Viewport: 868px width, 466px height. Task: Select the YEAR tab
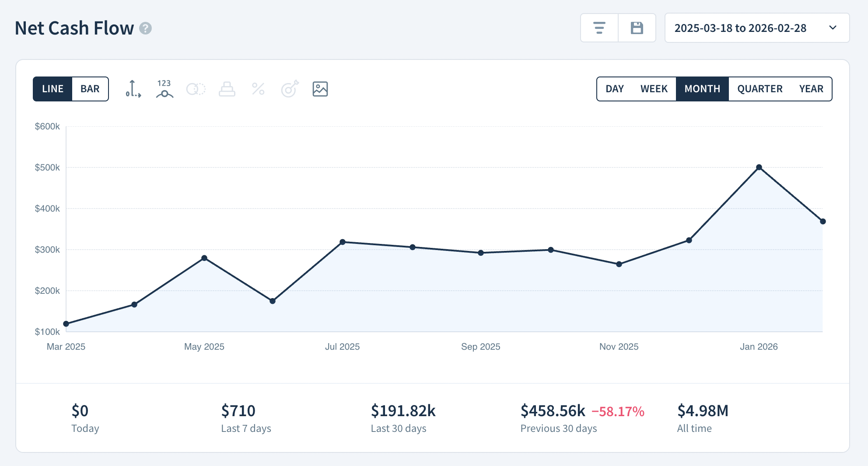point(812,88)
